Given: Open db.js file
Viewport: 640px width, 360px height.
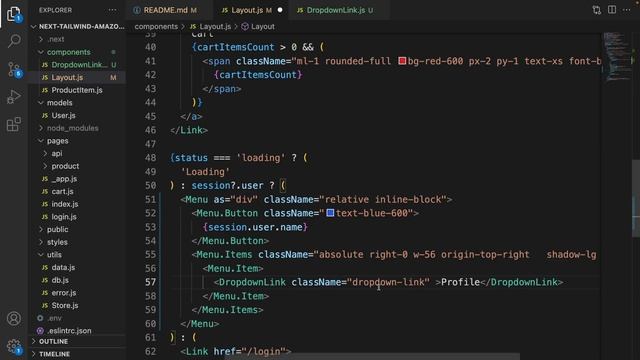Looking at the screenshot, I should [77, 280].
